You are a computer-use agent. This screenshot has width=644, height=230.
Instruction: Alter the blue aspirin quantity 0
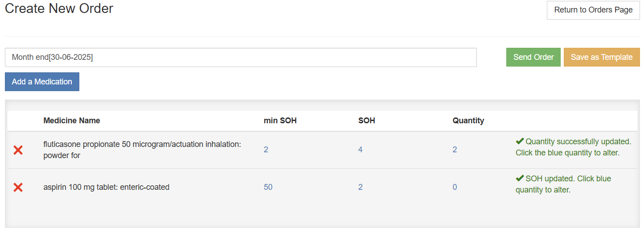coord(455,187)
